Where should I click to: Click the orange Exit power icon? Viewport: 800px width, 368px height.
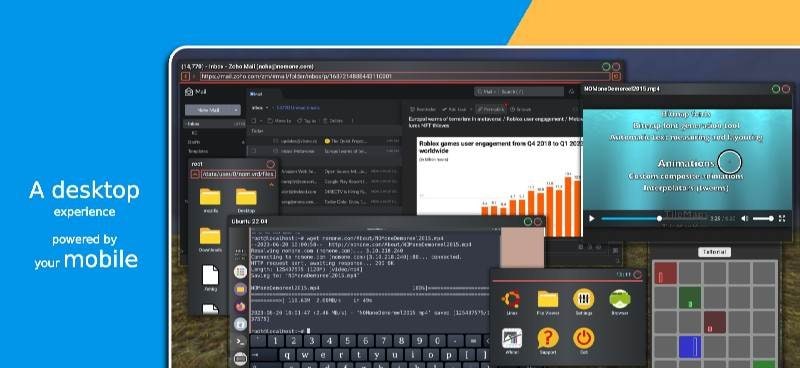(x=583, y=338)
